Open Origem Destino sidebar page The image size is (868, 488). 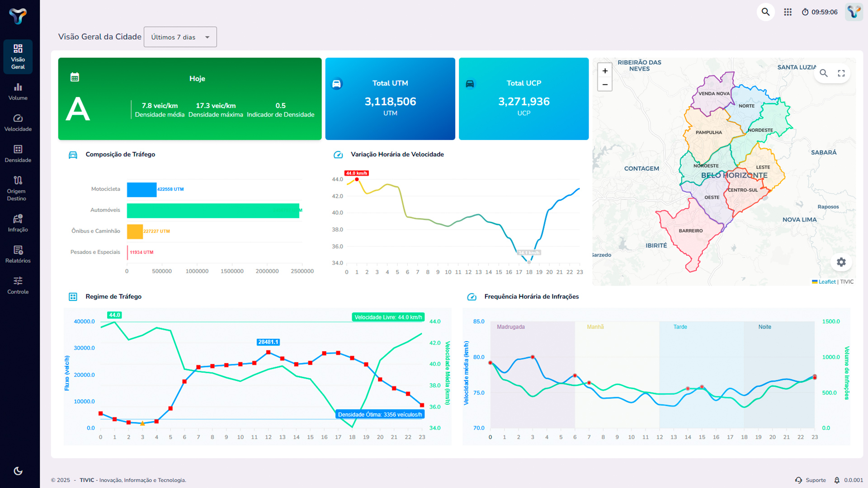(18, 188)
